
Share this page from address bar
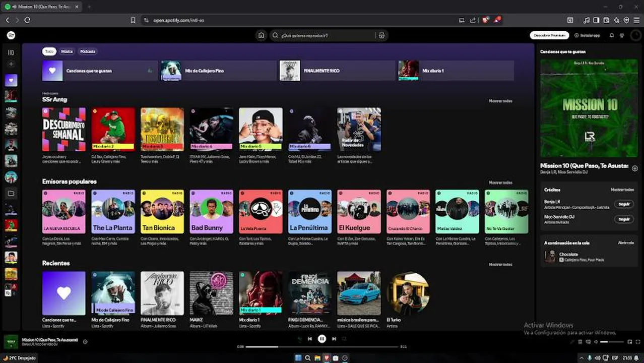pyautogui.click(x=473, y=20)
